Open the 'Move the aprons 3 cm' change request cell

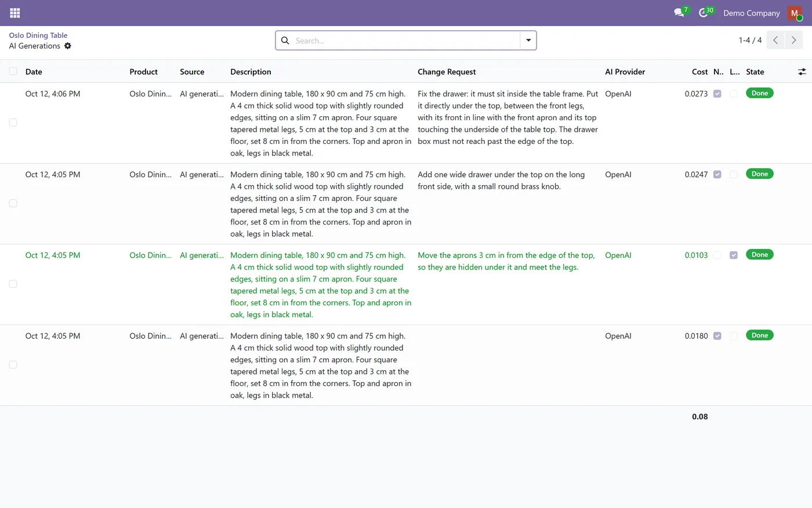(x=506, y=261)
